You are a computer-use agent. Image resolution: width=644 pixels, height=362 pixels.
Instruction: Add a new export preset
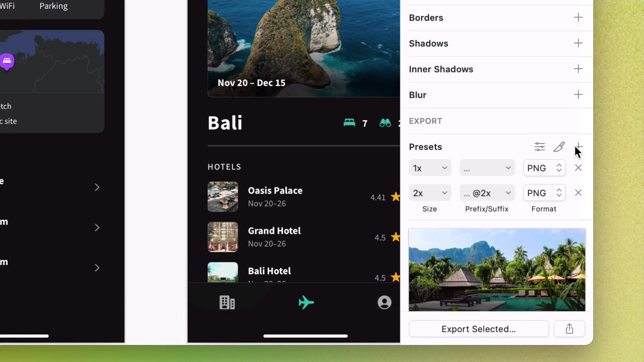pos(579,146)
